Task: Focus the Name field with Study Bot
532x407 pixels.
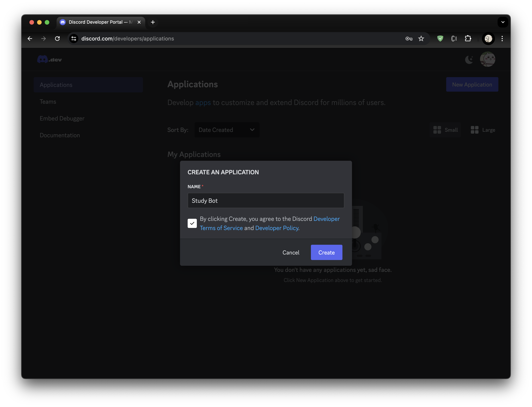Action: click(266, 200)
